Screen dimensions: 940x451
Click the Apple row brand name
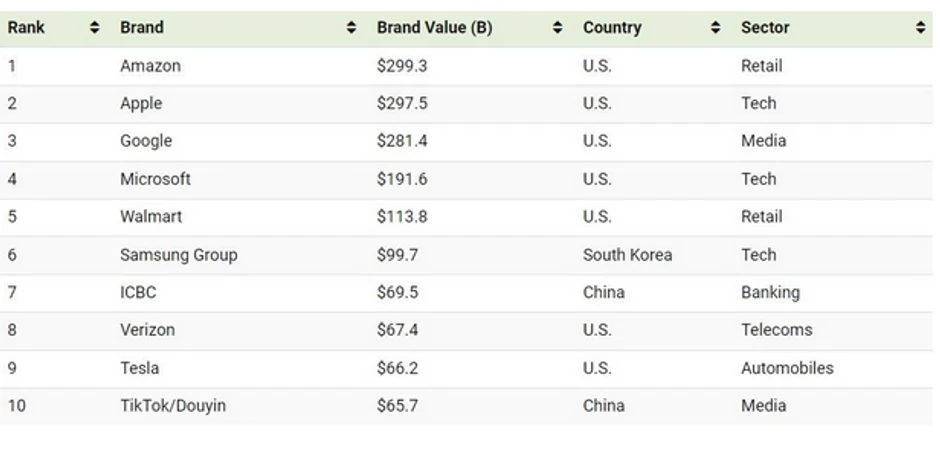(141, 104)
